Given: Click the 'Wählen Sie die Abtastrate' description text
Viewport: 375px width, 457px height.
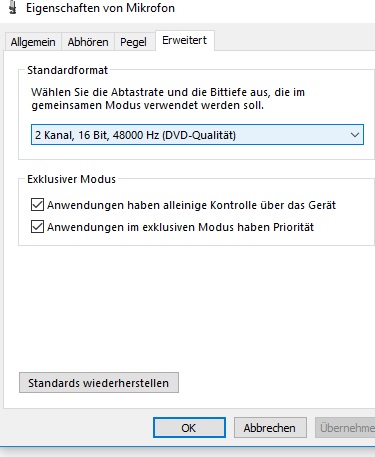Looking at the screenshot, I should (168, 98).
